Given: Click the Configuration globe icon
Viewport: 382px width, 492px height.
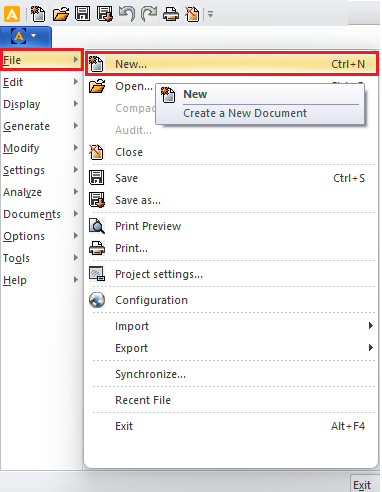Looking at the screenshot, I should (x=97, y=300).
